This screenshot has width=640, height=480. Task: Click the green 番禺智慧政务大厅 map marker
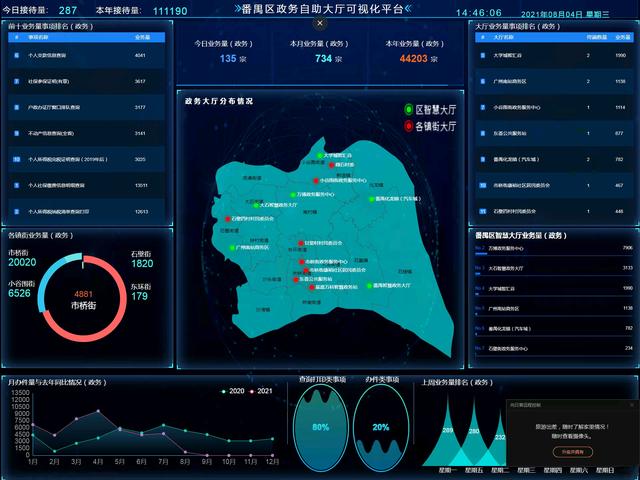(x=369, y=286)
